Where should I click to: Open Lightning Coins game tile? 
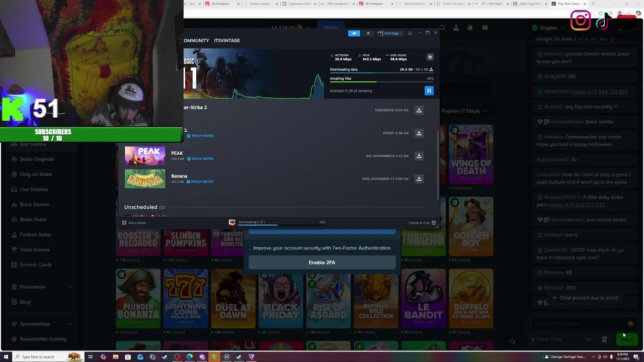(x=186, y=299)
